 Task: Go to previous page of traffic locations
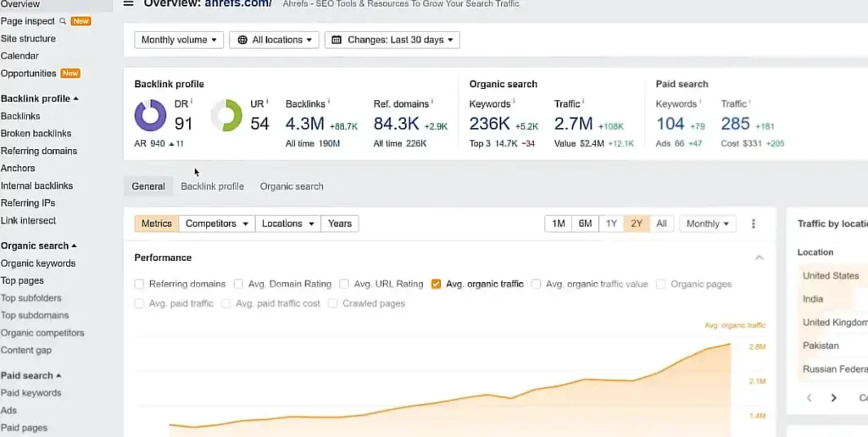810,398
